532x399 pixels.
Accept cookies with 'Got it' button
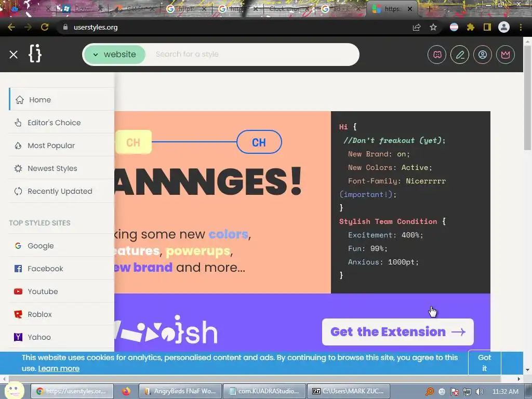pos(485,362)
